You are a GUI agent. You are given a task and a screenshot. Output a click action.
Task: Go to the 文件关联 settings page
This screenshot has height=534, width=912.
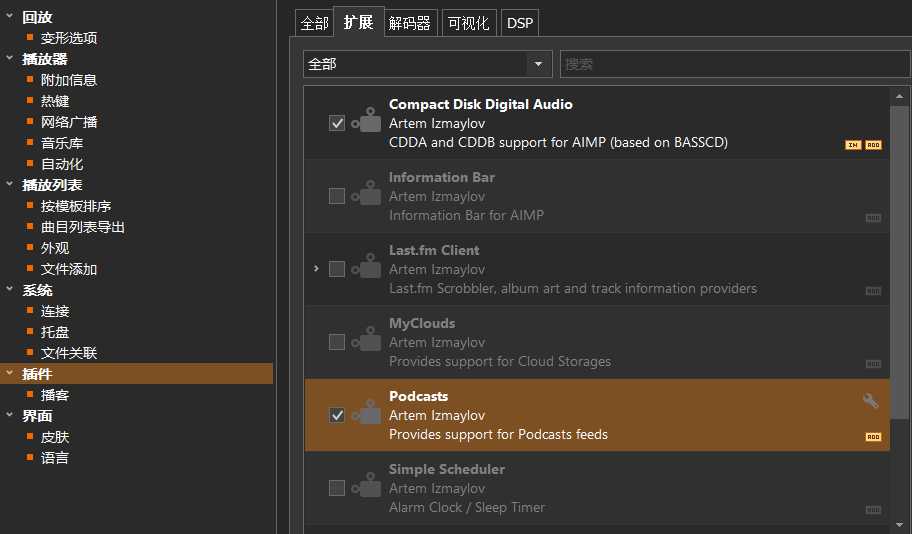pyautogui.click(x=68, y=353)
